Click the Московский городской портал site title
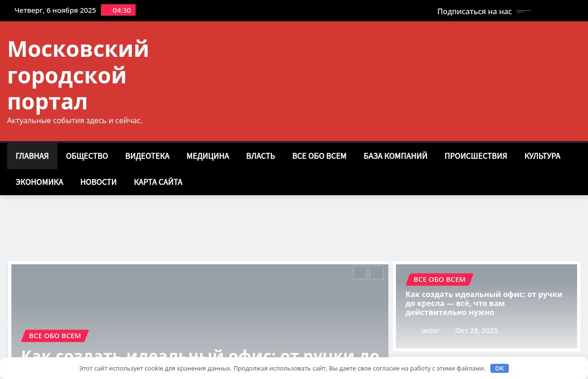The height and width of the screenshot is (379, 588). point(78,75)
